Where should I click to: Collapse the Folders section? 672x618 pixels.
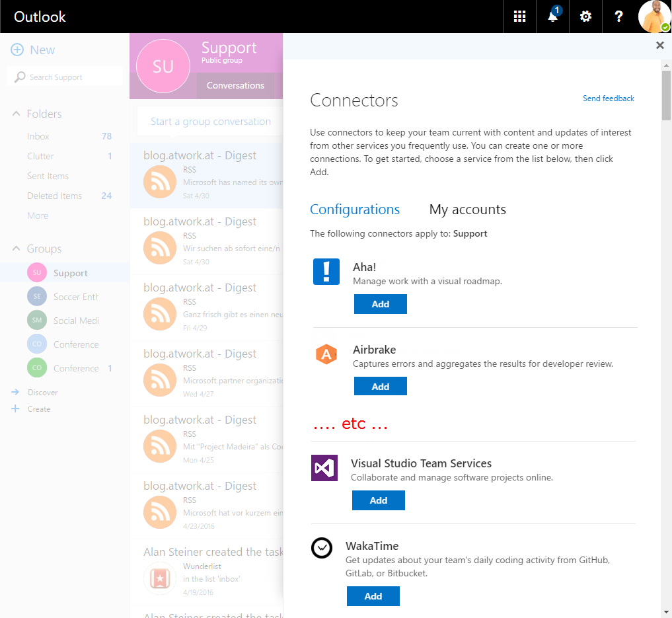tap(17, 114)
